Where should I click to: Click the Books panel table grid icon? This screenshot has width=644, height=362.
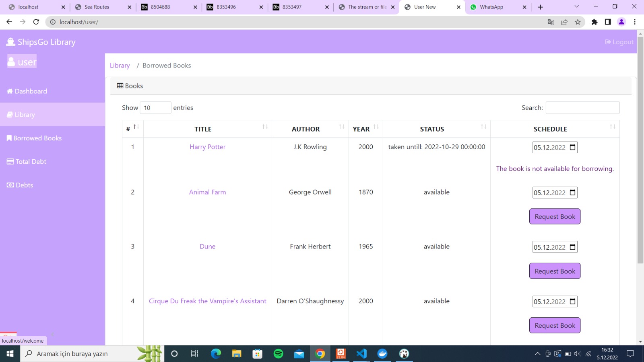(x=120, y=85)
